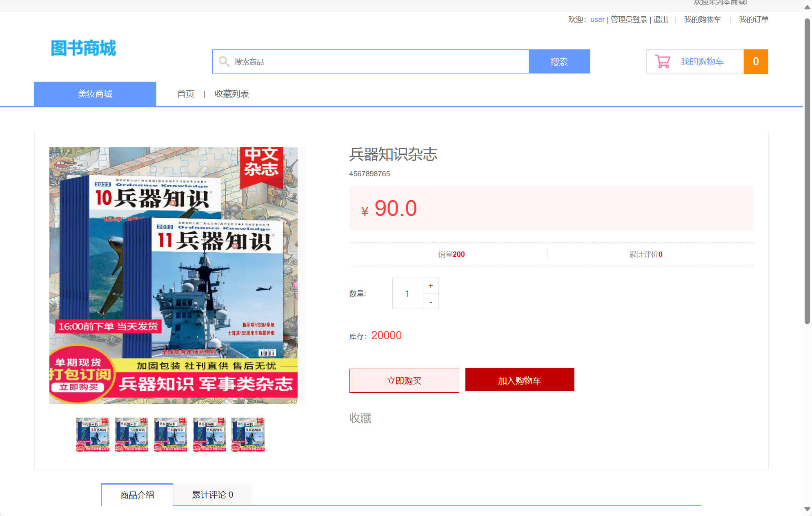Image resolution: width=812 pixels, height=516 pixels.
Task: Click the blue 搜索 search button
Action: (x=559, y=61)
